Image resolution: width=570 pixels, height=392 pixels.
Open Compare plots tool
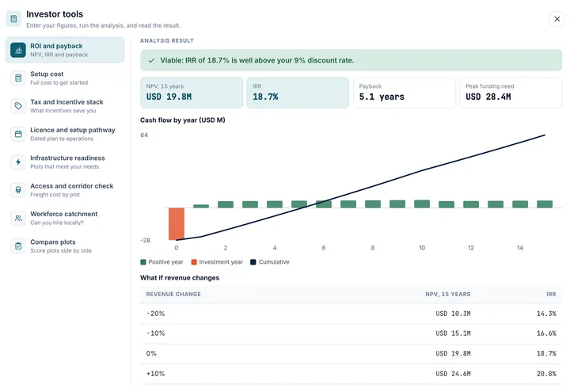point(65,245)
